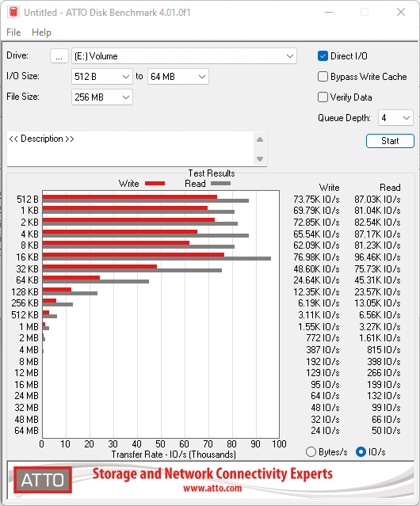Open the File menu
The height and width of the screenshot is (506, 420).
click(x=13, y=32)
